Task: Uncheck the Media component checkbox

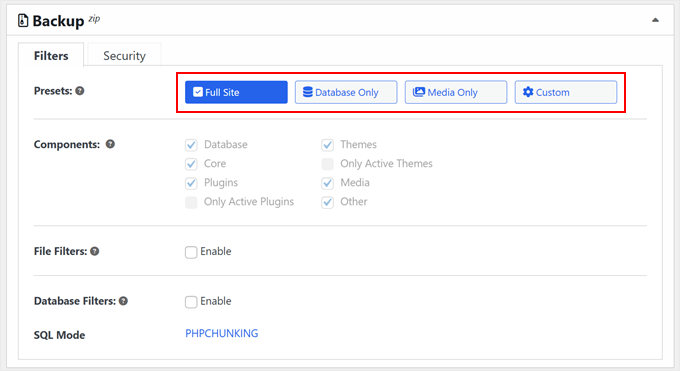Action: [327, 183]
